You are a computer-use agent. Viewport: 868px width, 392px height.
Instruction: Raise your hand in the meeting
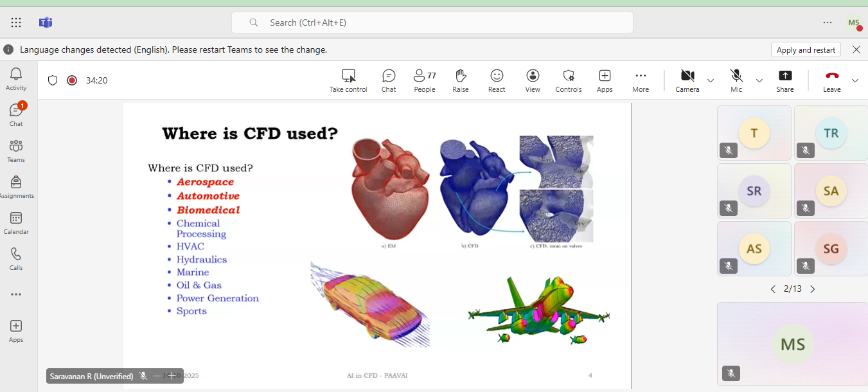[x=460, y=80]
